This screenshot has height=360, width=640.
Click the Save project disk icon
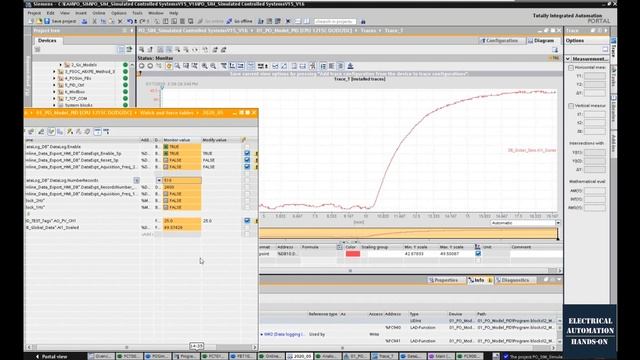coord(47,21)
